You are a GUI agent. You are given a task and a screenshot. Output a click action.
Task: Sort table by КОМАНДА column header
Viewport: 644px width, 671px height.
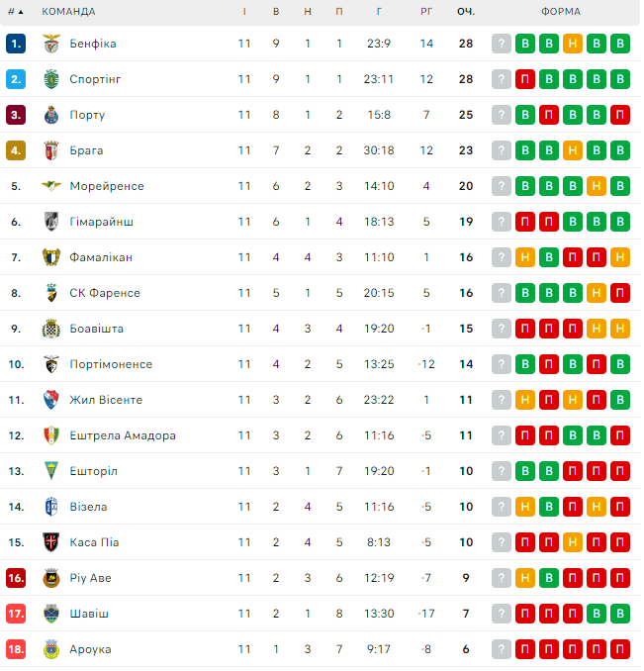(68, 12)
